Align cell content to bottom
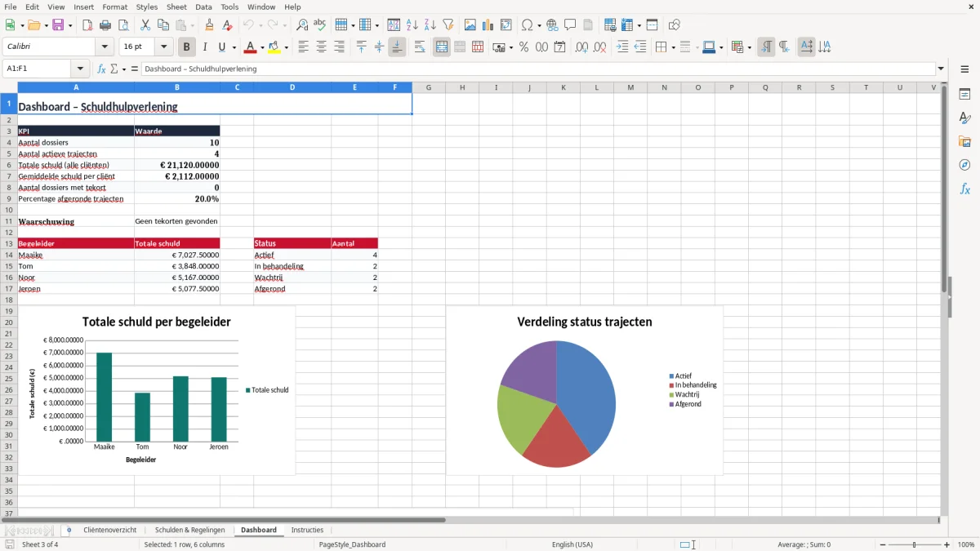 pyautogui.click(x=397, y=47)
